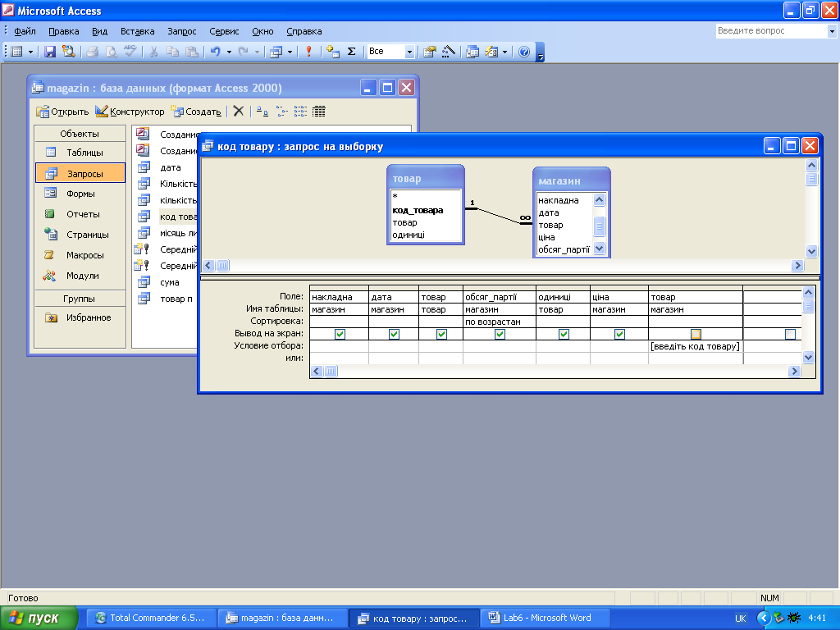Click the Query Type icon
The width and height of the screenshot is (840, 630).
pyautogui.click(x=276, y=52)
